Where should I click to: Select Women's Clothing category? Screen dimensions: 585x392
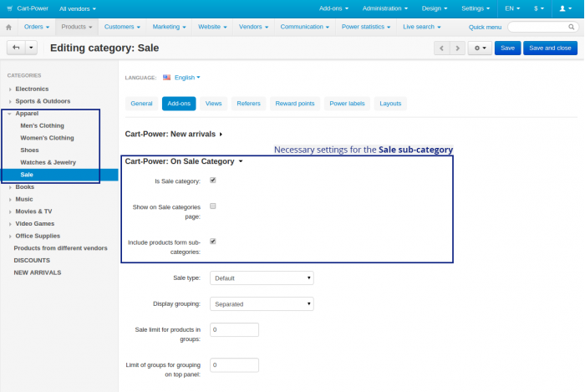point(47,138)
